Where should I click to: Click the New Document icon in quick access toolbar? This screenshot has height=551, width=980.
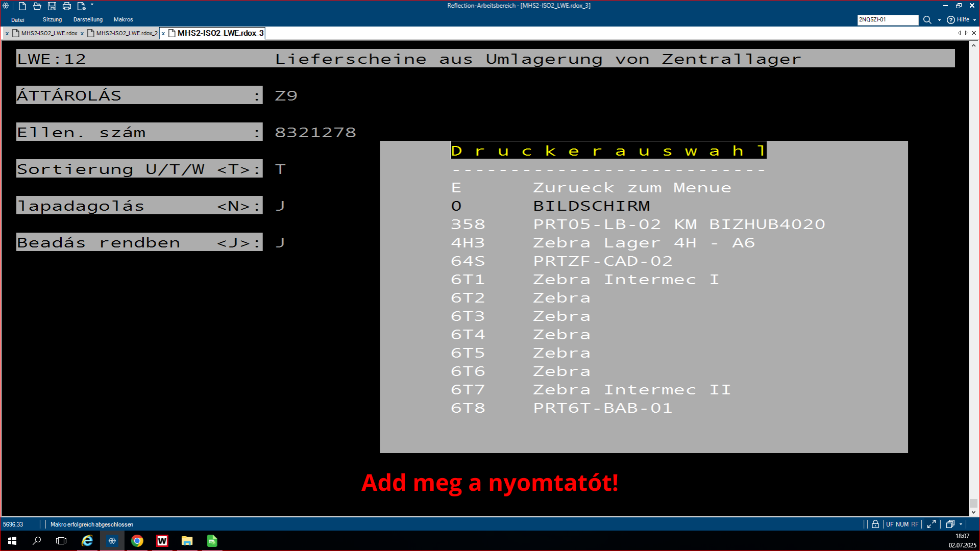click(22, 6)
